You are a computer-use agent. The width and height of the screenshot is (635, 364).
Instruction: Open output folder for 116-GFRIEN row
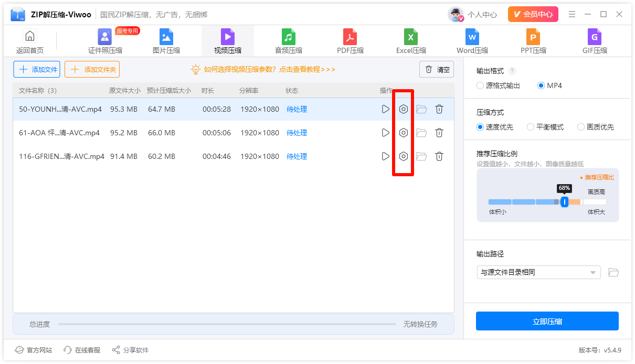(x=421, y=156)
